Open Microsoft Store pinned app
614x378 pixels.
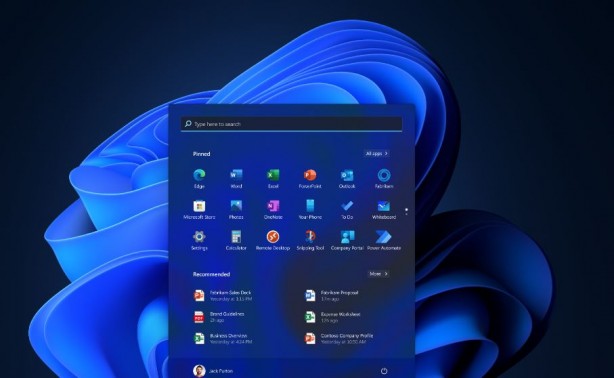[199, 210]
